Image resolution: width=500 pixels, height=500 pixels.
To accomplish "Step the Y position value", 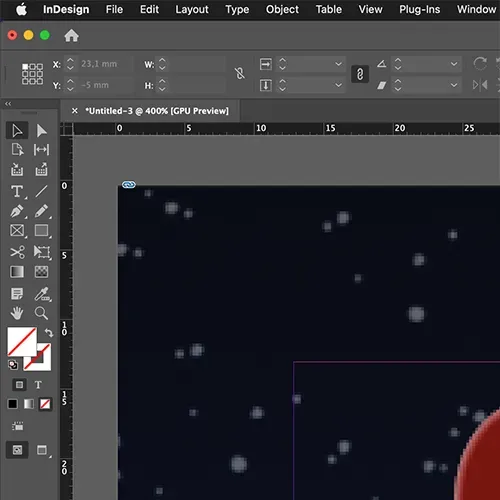I will [x=70, y=85].
